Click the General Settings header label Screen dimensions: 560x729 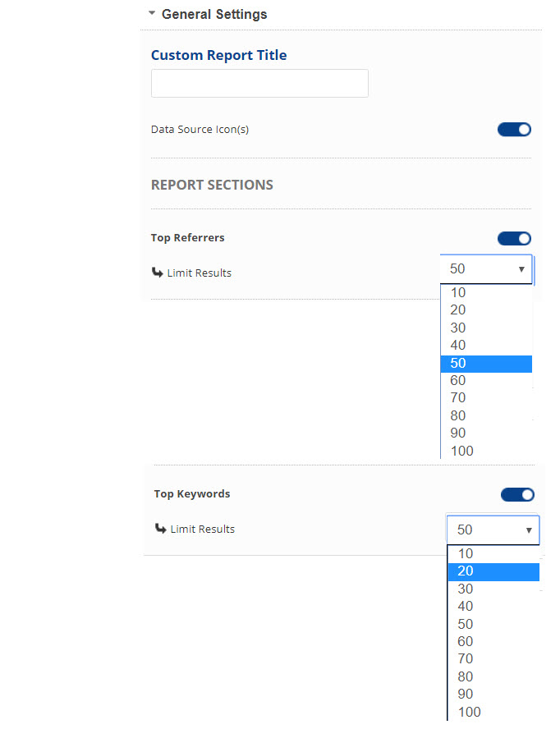(x=214, y=14)
